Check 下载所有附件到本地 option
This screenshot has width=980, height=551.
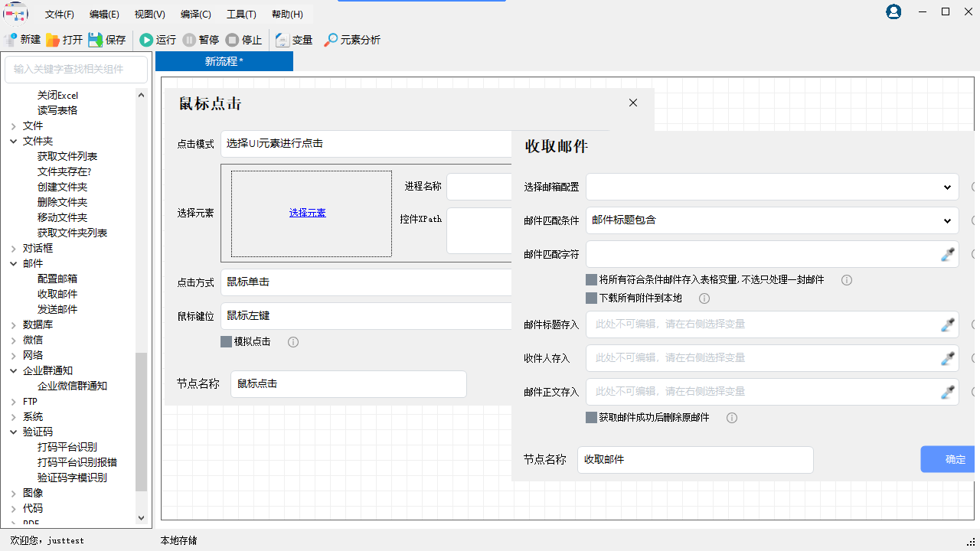[590, 298]
